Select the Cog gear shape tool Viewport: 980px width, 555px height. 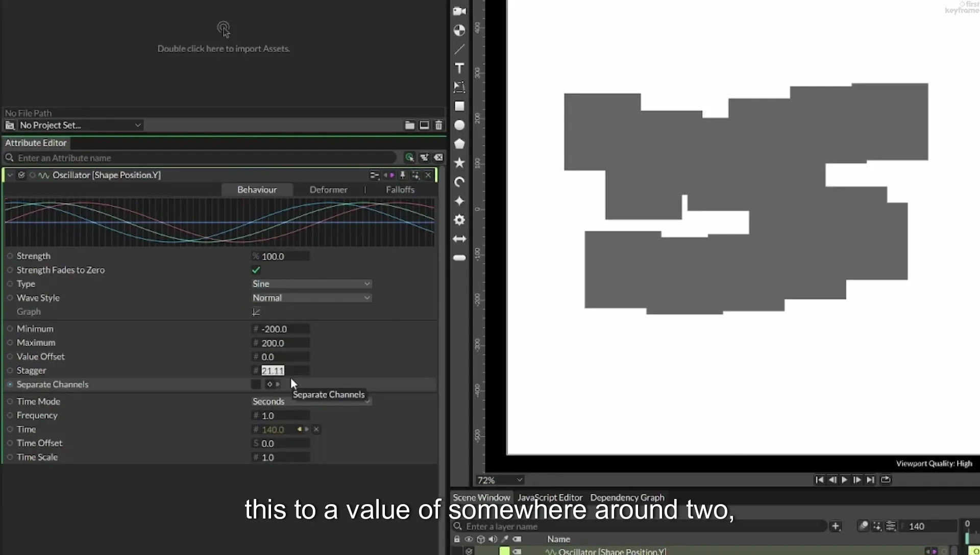459,220
